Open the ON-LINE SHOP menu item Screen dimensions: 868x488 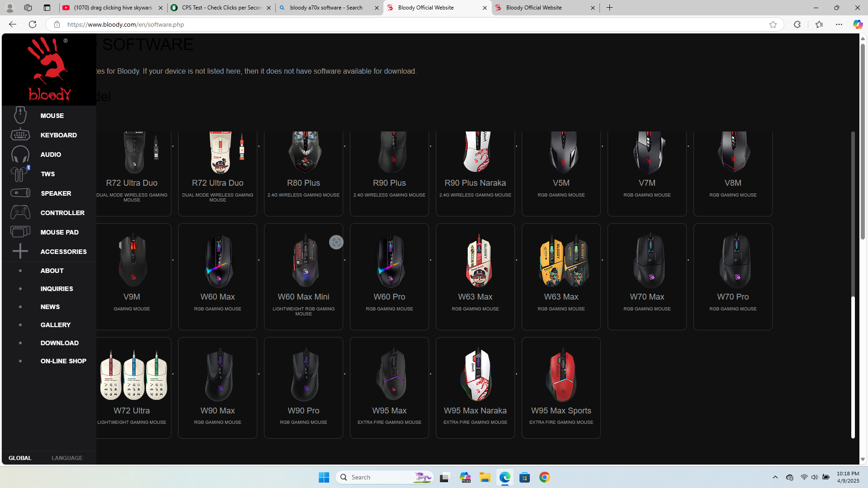(x=63, y=361)
